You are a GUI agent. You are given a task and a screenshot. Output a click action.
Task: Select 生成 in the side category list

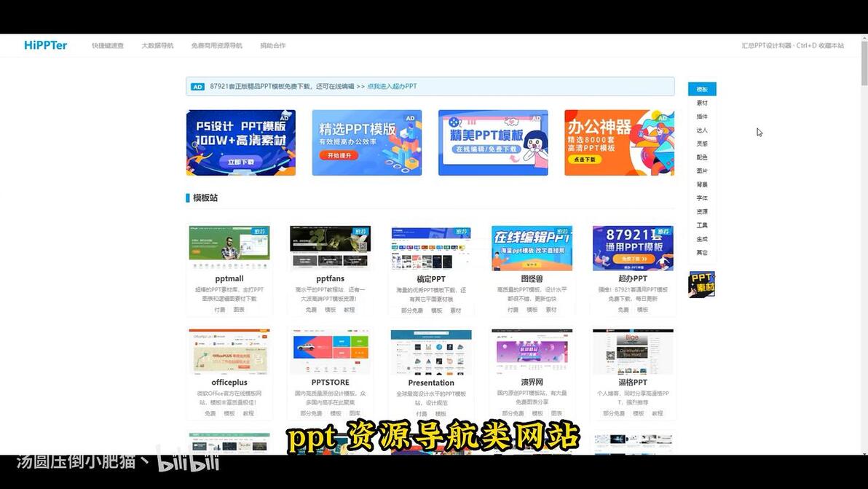(702, 239)
